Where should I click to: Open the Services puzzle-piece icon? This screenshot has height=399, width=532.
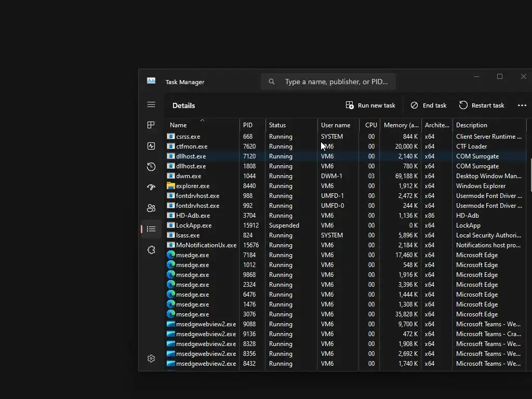[151, 250]
